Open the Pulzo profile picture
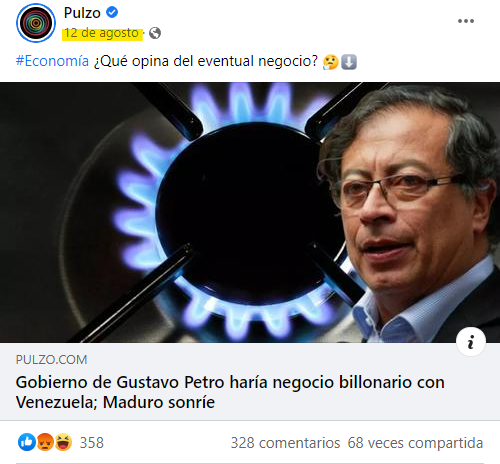Viewport: 500px width, 464px height. (36, 23)
